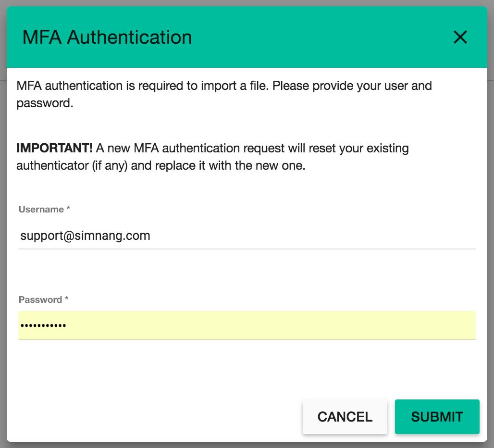The height and width of the screenshot is (448, 494).
Task: Cancel the MFA authentication request
Action: (x=345, y=416)
